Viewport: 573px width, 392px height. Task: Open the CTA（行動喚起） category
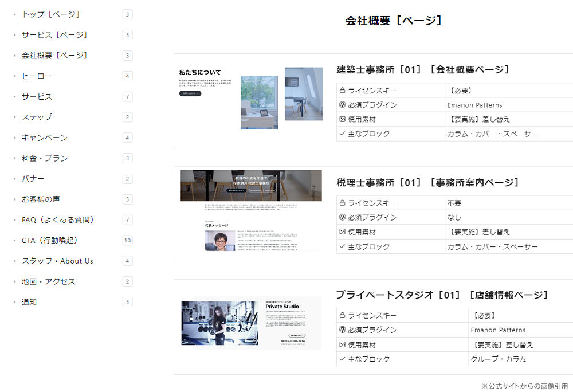[x=50, y=241]
